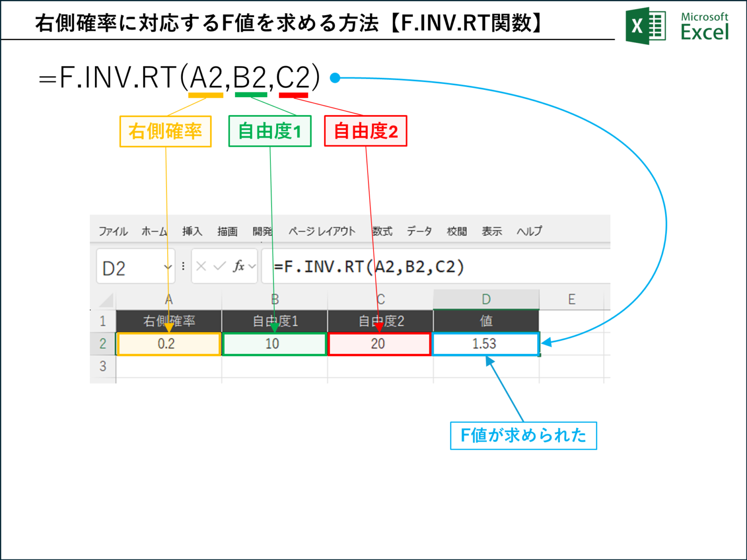Open the 数式 ribbon tab
Screen dimensions: 747x560
click(x=384, y=231)
